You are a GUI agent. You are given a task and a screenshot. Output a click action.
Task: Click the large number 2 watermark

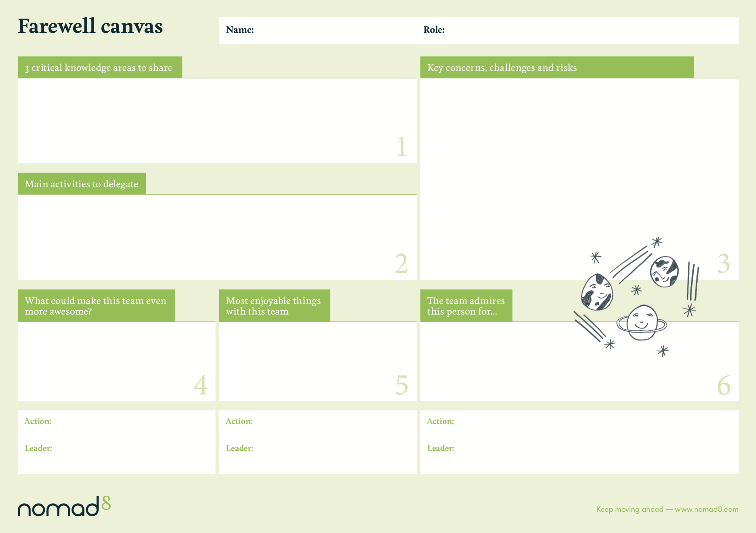pyautogui.click(x=401, y=263)
